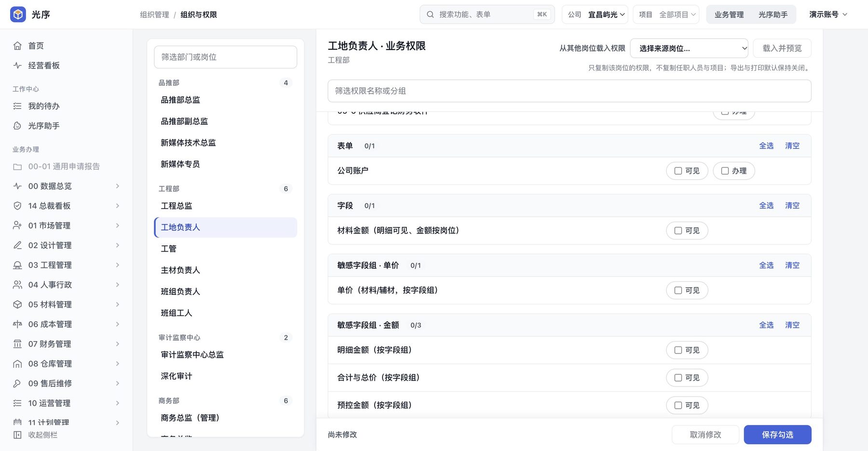
Task: Click 全选 in 敏感字段组·金额 group
Action: click(x=766, y=325)
